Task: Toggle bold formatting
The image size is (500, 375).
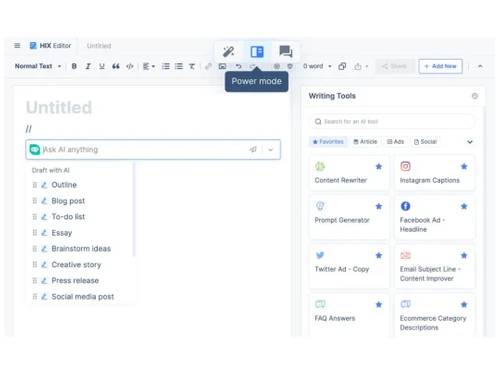Action: (74, 66)
